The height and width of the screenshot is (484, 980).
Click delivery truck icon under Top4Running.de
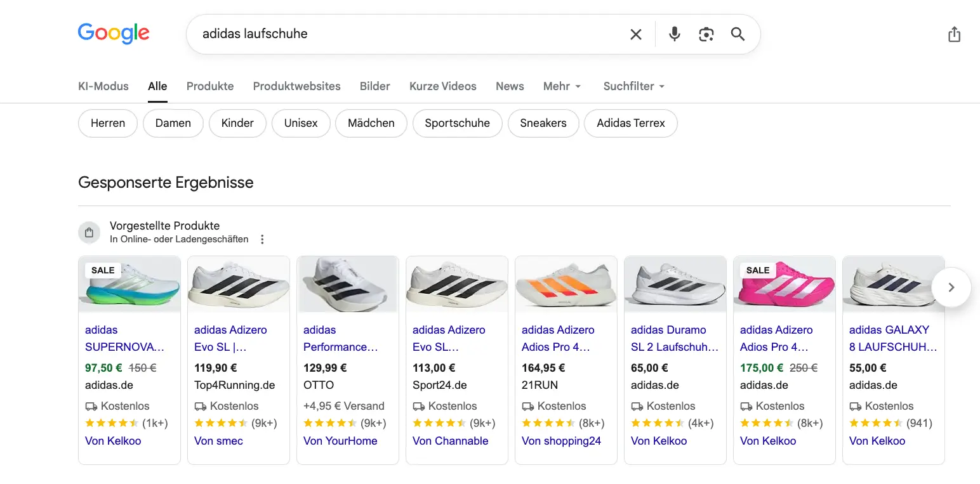pyautogui.click(x=201, y=406)
